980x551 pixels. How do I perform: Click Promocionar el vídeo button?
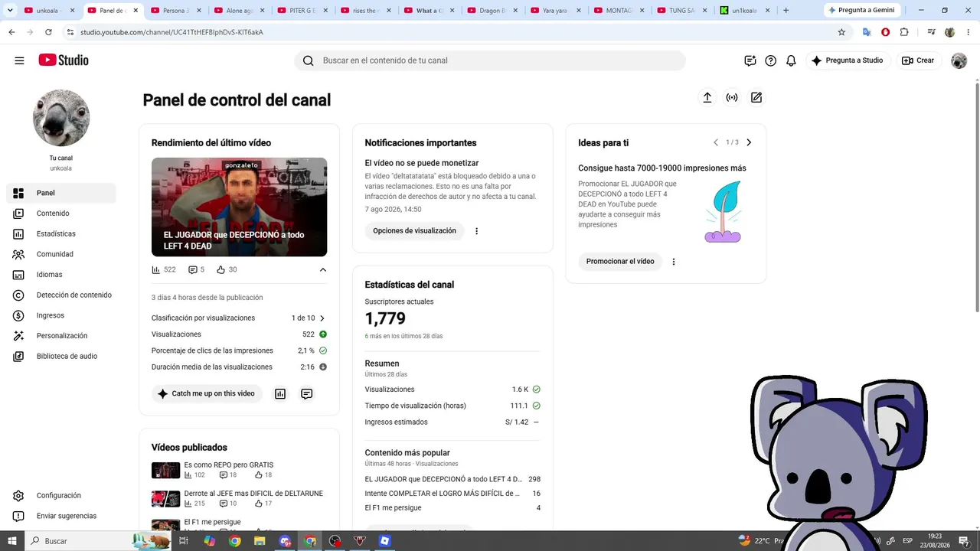point(620,262)
